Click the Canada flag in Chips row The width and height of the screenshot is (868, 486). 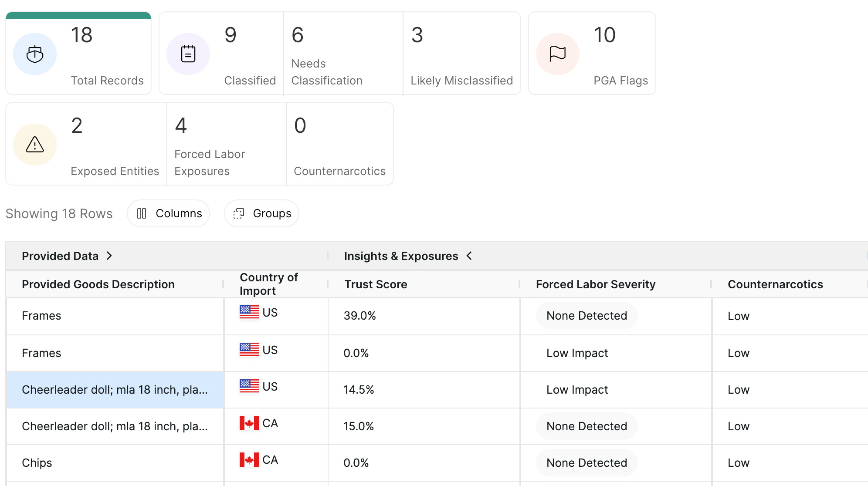pos(249,459)
